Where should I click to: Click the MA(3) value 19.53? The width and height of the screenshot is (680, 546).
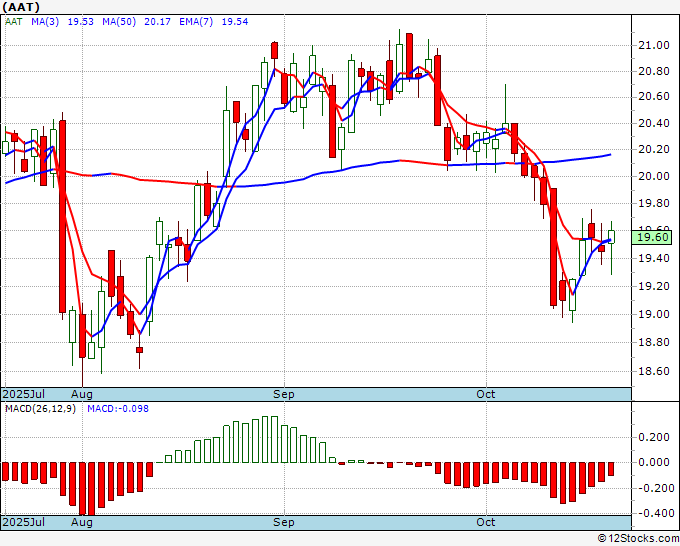coord(81,22)
